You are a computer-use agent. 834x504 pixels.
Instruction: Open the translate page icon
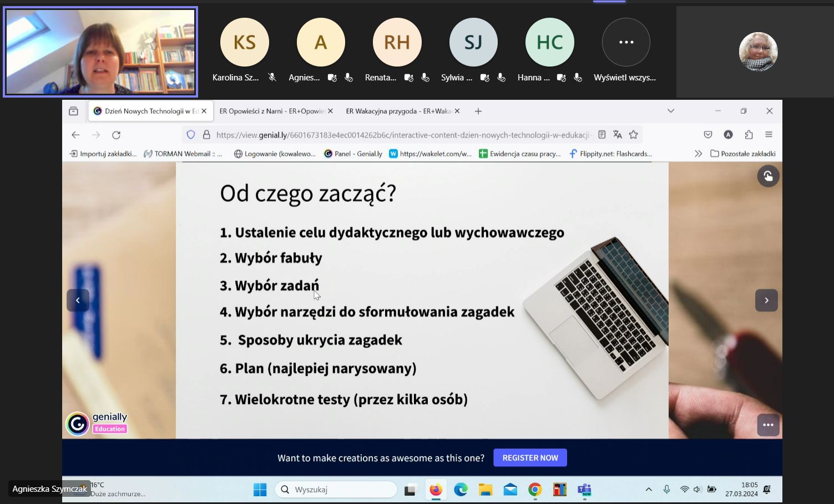tap(618, 135)
